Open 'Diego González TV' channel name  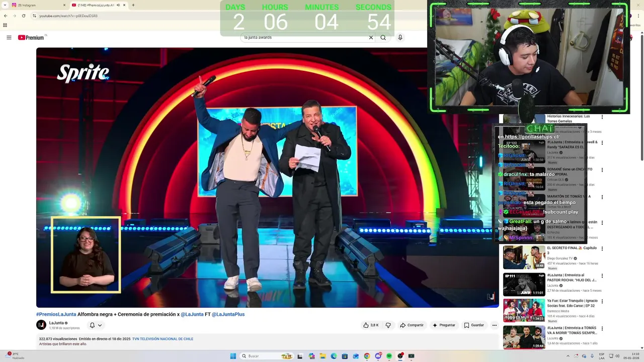[559, 258]
